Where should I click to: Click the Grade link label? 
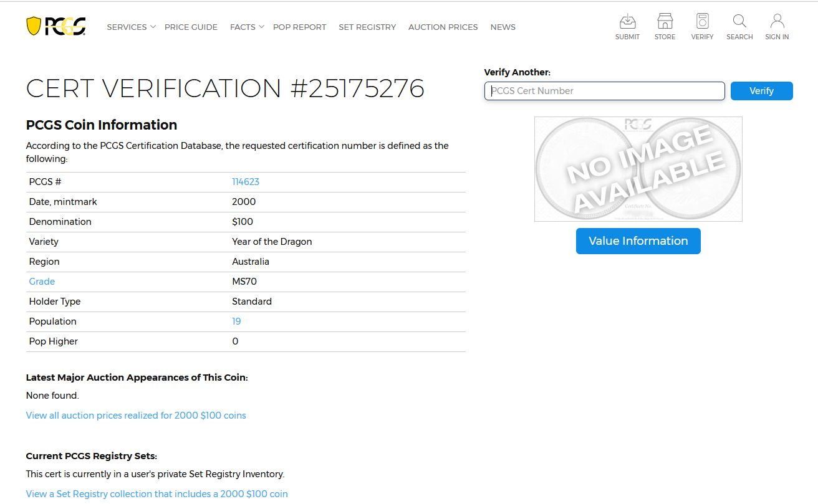pos(42,282)
